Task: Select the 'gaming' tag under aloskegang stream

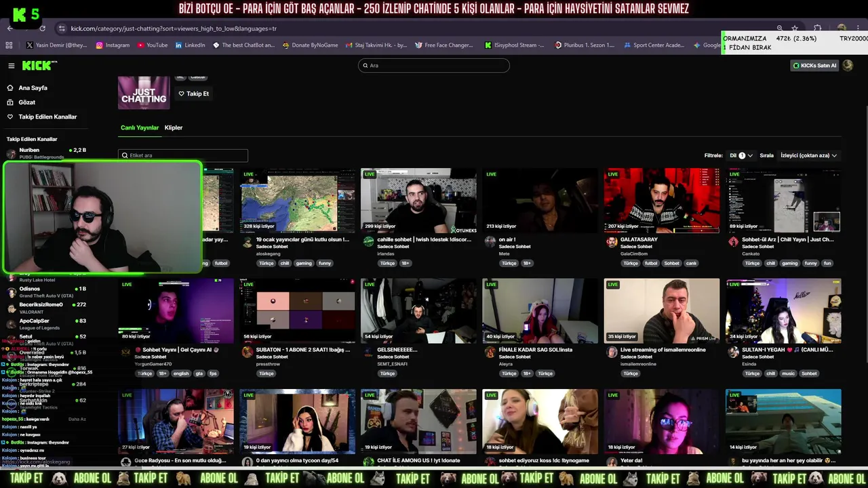Action: pyautogui.click(x=304, y=263)
